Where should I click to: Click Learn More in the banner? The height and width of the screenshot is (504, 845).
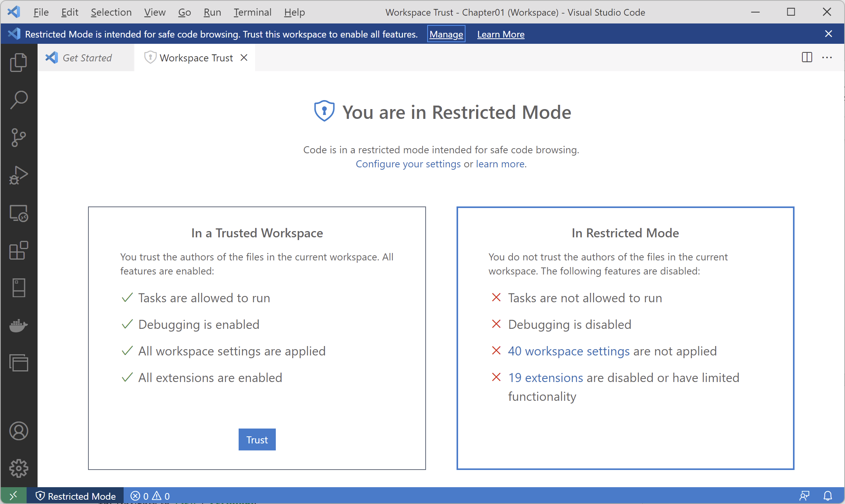(x=501, y=34)
